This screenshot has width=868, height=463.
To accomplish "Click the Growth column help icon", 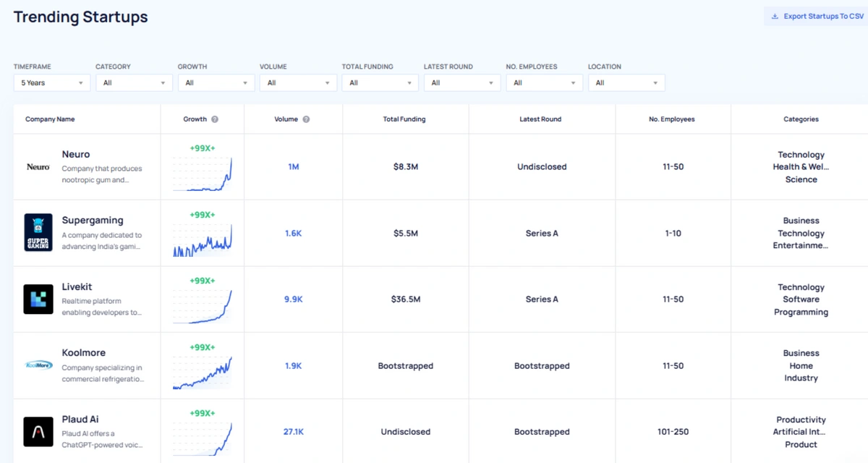I will coord(215,119).
